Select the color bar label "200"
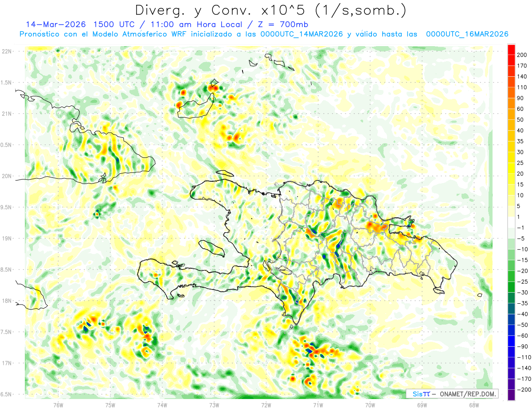The image size is (532, 411). [522, 55]
